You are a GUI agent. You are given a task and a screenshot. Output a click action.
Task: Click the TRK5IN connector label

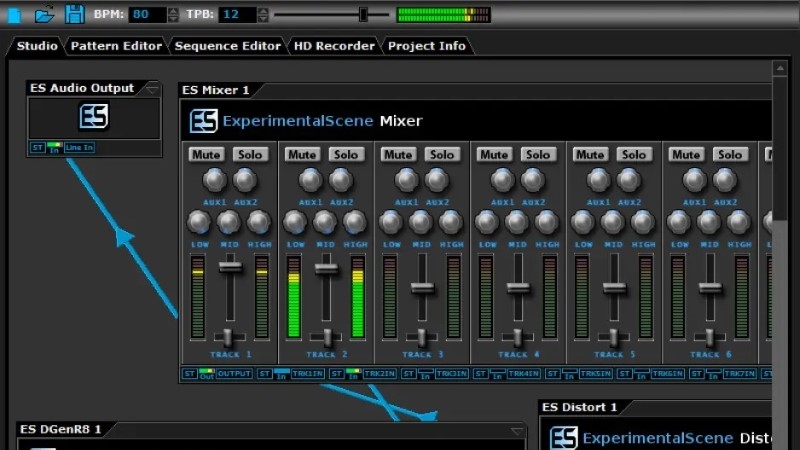click(595, 373)
